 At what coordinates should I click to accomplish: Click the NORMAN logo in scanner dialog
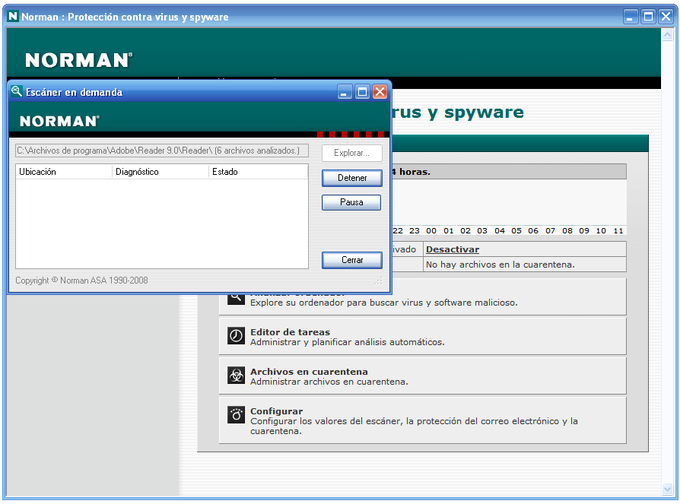pyautogui.click(x=59, y=121)
